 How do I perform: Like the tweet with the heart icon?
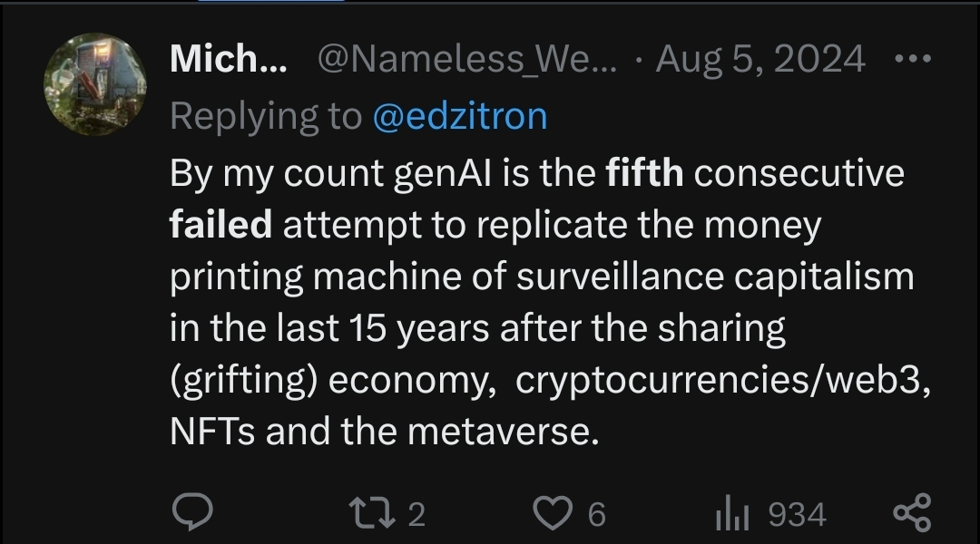point(547,513)
